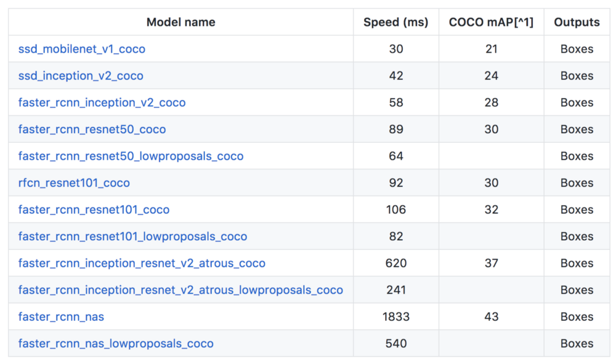Click faster_rcnn_inception_resnet_v2_atrous_lowproposals_coco link

(180, 290)
